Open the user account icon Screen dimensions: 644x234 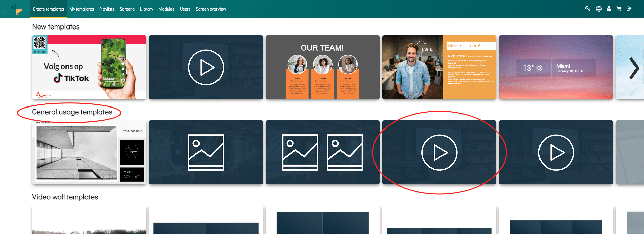pyautogui.click(x=609, y=9)
